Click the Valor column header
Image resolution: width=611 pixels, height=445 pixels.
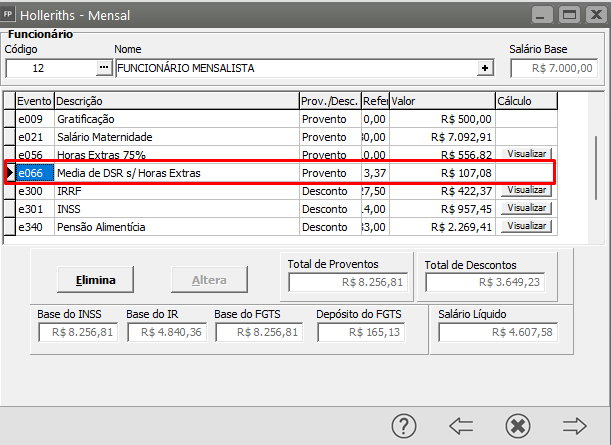point(441,101)
